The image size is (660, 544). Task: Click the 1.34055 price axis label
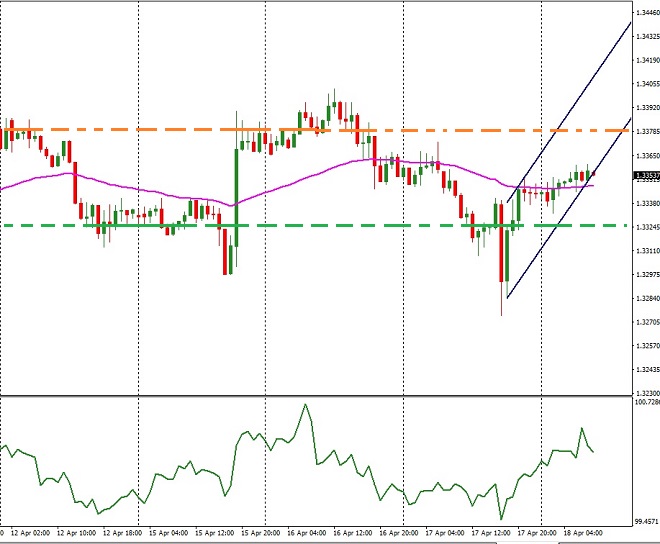pyautogui.click(x=648, y=84)
